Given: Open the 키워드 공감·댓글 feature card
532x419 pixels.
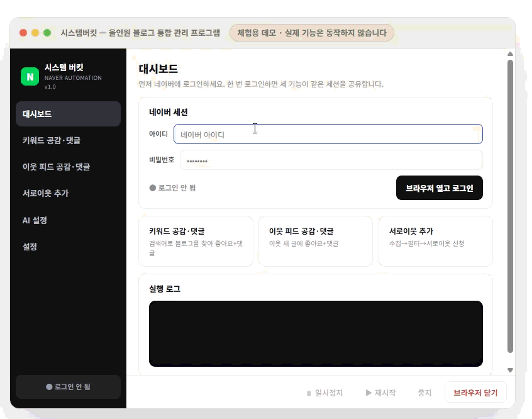Looking at the screenshot, I should 196,242.
